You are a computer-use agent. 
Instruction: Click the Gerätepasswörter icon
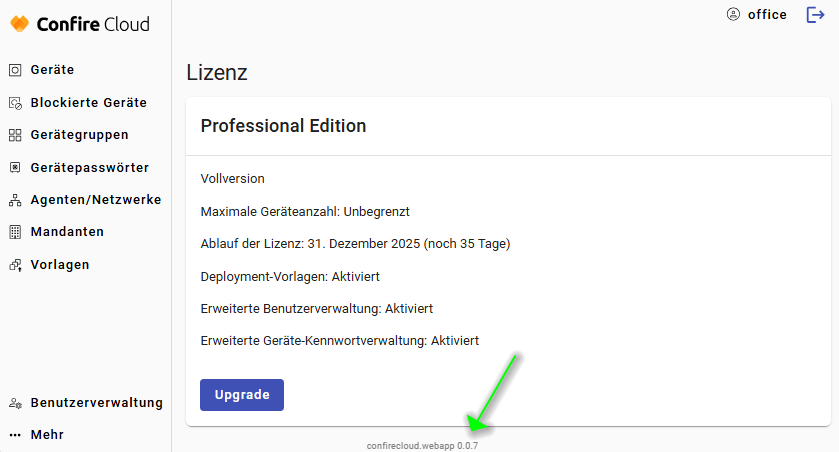(x=15, y=168)
